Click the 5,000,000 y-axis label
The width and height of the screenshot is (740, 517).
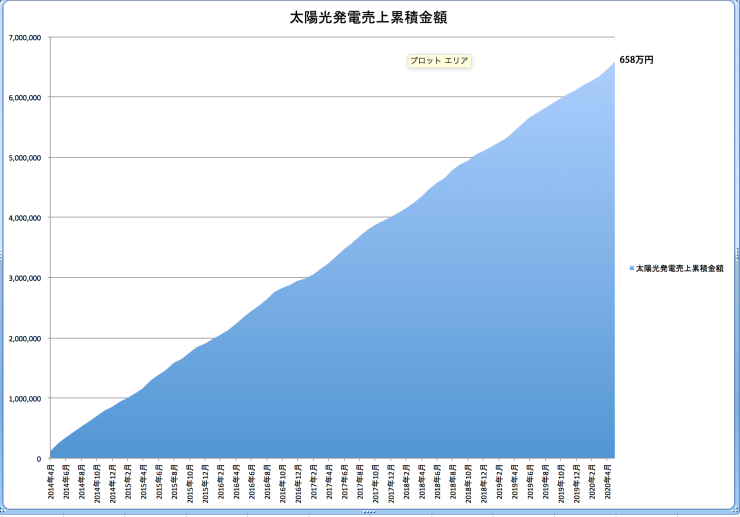point(25,158)
